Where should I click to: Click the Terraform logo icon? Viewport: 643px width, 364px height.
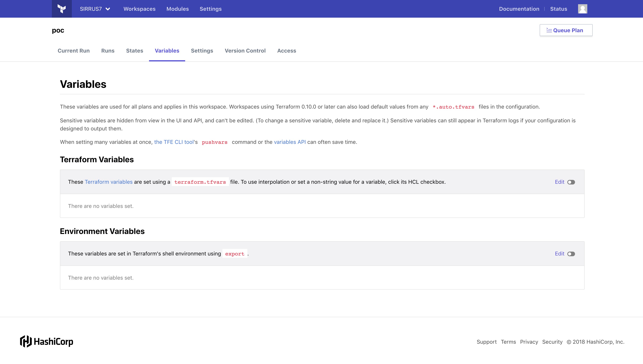(x=62, y=9)
